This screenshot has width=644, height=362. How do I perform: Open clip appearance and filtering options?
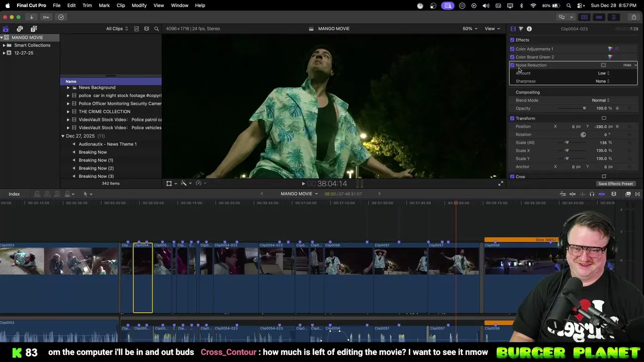click(x=146, y=29)
